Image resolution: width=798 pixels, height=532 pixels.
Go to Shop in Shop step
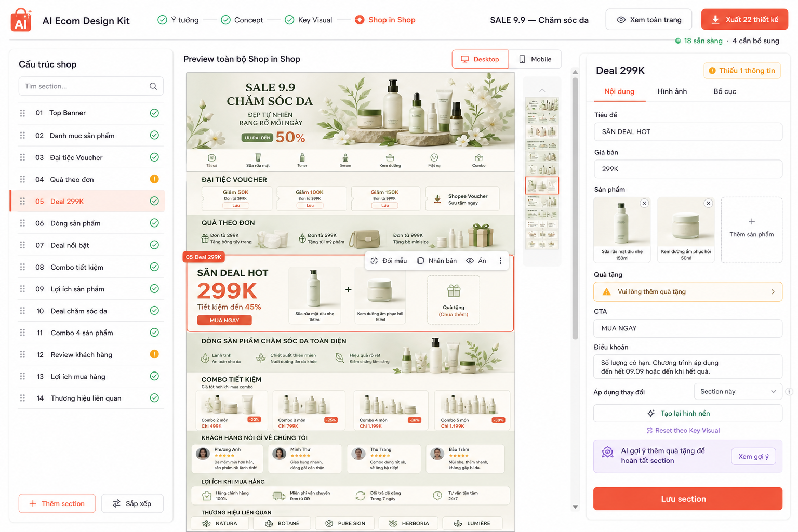385,20
